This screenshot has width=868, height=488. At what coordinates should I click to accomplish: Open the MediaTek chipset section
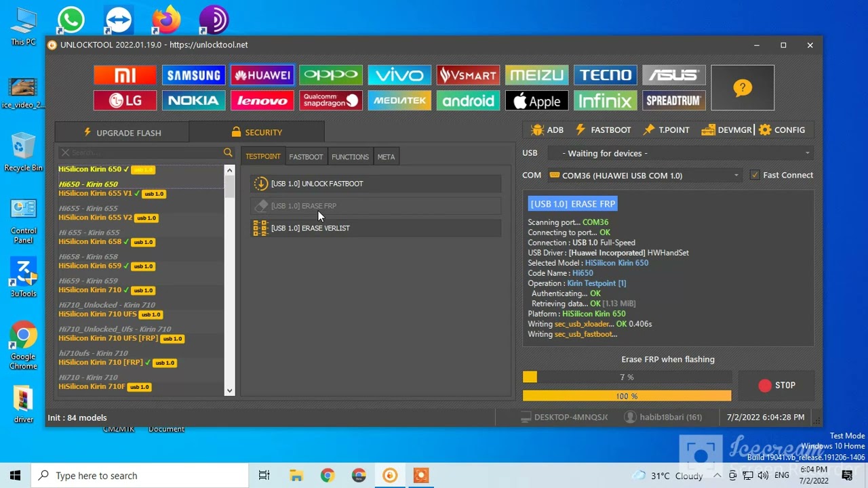(399, 101)
